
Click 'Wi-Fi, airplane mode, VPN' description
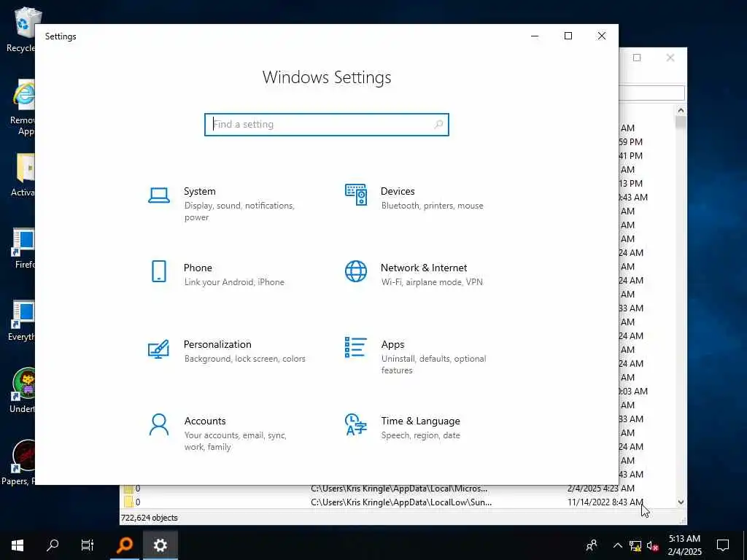(x=432, y=282)
